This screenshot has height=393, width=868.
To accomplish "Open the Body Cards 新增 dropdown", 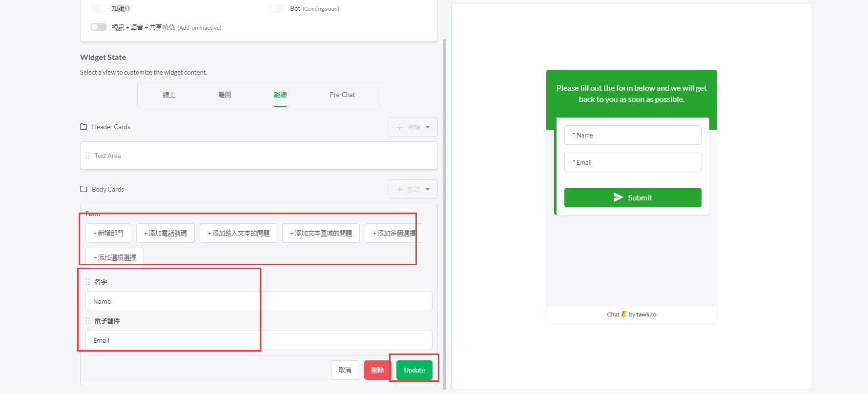I will pyautogui.click(x=413, y=189).
